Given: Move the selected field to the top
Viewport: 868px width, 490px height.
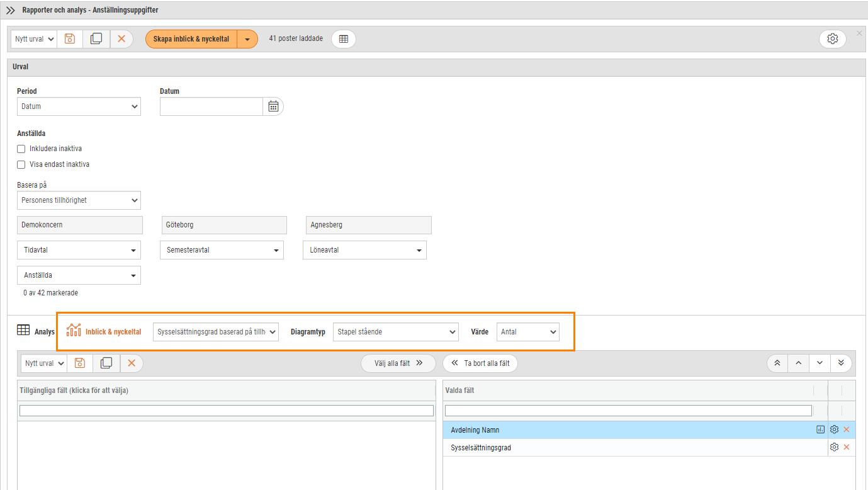Looking at the screenshot, I should coord(777,363).
